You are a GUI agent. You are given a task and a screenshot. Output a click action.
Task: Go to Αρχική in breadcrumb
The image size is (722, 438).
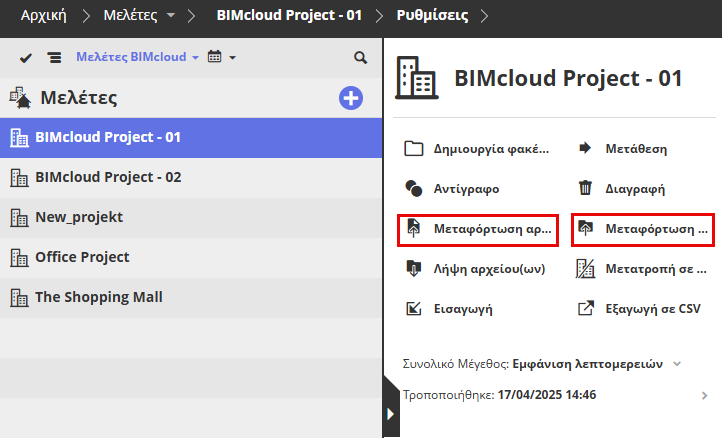click(44, 16)
